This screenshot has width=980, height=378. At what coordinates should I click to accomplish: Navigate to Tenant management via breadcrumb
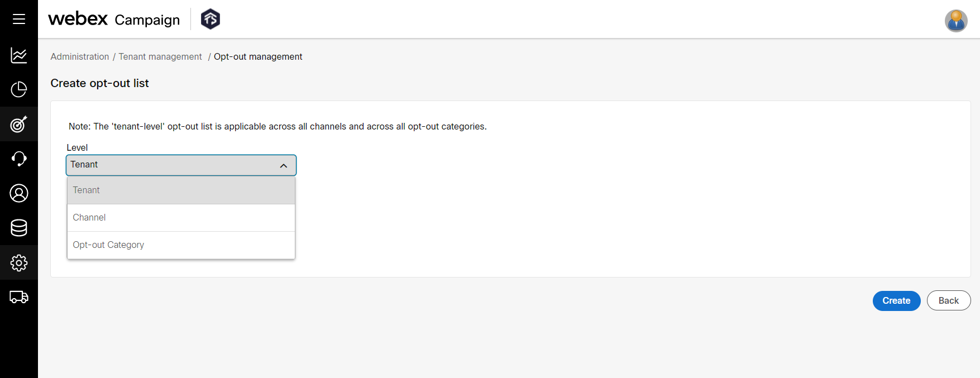pos(160,56)
